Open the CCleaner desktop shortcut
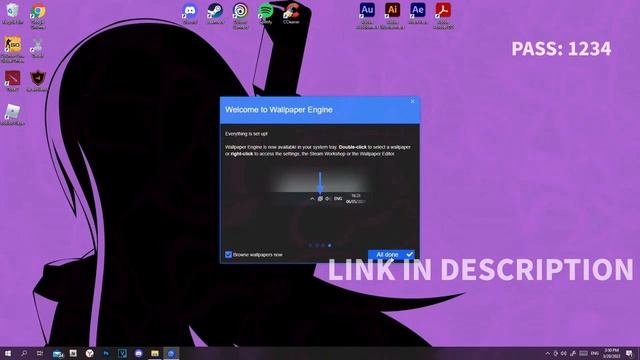 coord(291,13)
